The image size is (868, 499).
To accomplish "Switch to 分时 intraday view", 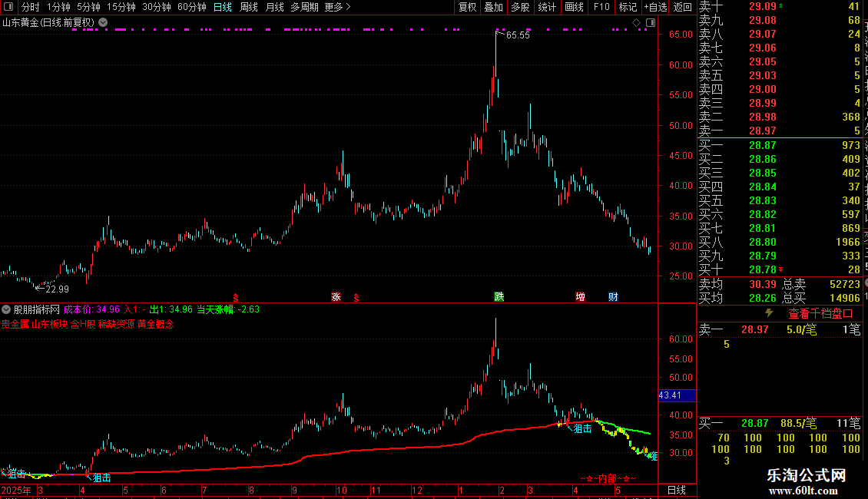I will [31, 7].
